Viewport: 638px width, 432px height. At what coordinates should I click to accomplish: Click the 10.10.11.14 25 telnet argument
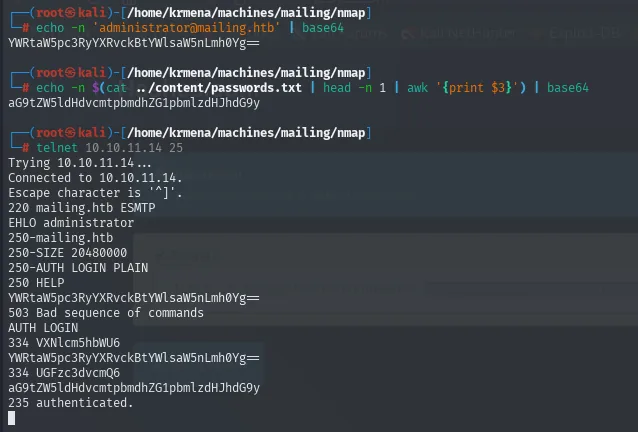(134, 148)
